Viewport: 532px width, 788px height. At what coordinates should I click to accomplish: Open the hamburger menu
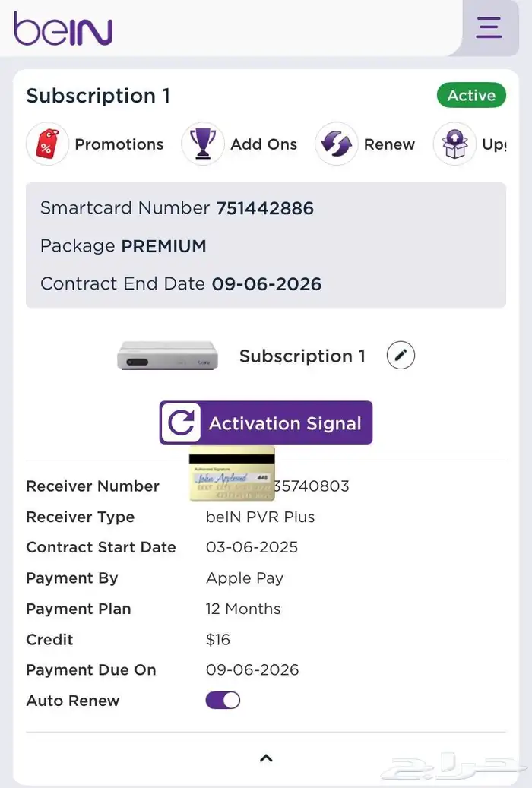[489, 27]
